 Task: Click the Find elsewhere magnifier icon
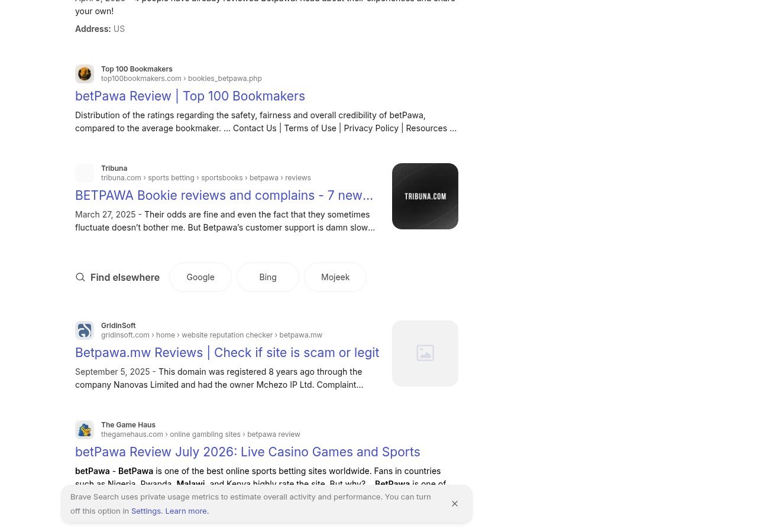80,277
